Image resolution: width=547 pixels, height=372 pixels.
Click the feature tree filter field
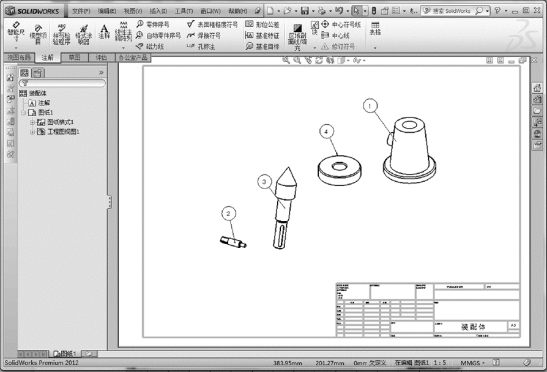[62, 83]
